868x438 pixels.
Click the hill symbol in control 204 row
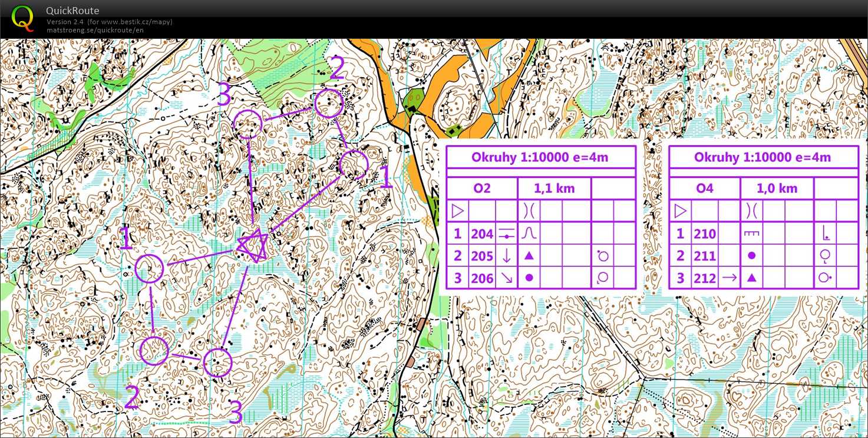[x=529, y=234]
